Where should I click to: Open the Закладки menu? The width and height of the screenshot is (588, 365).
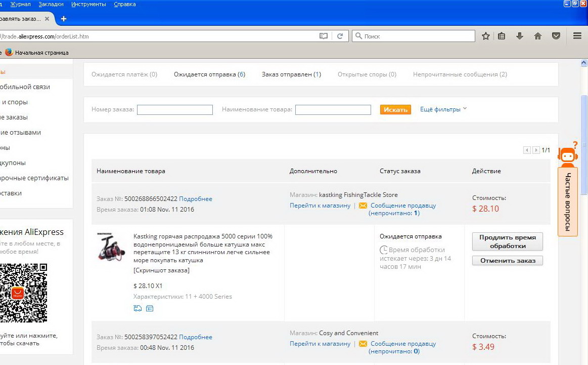tap(51, 4)
